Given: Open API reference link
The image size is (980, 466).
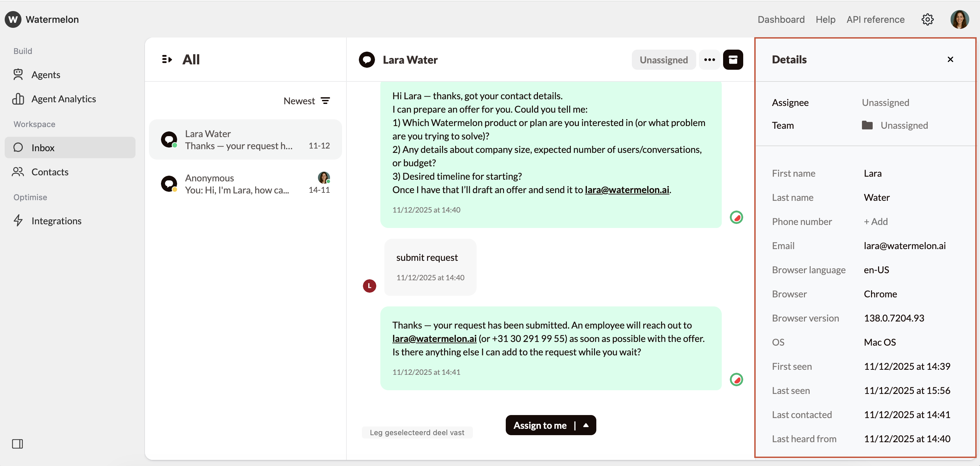Looking at the screenshot, I should pyautogui.click(x=875, y=19).
